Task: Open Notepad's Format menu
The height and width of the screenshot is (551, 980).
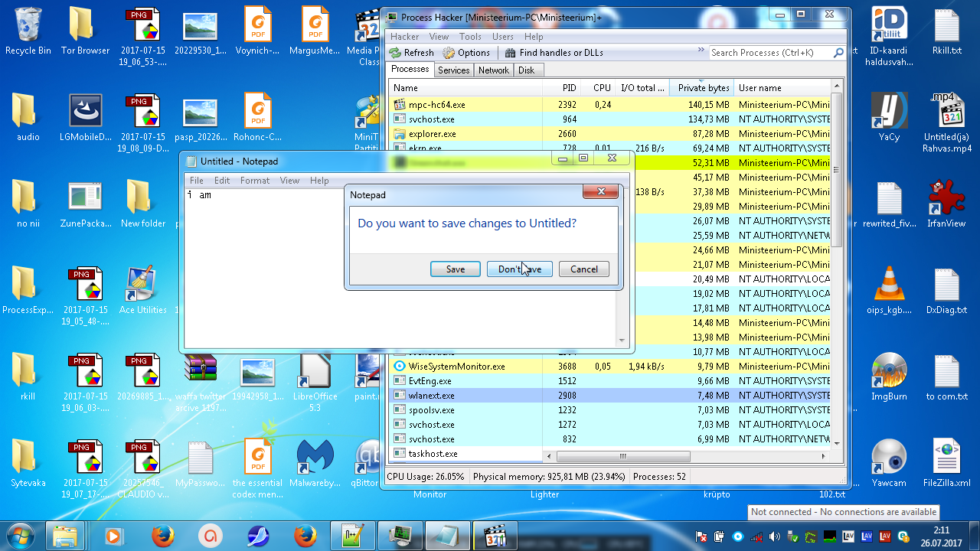Action: [x=255, y=181]
